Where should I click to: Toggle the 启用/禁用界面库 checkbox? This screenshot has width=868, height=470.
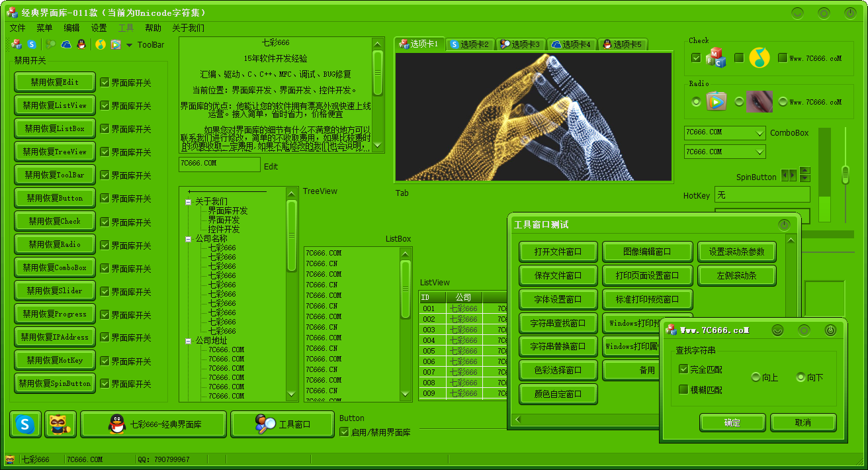[x=344, y=432]
